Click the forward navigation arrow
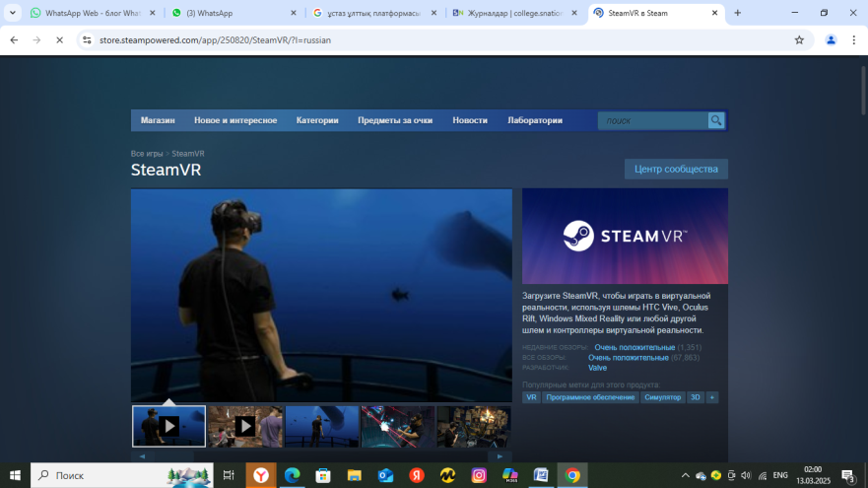Screen dimensions: 868x488 [36, 39]
